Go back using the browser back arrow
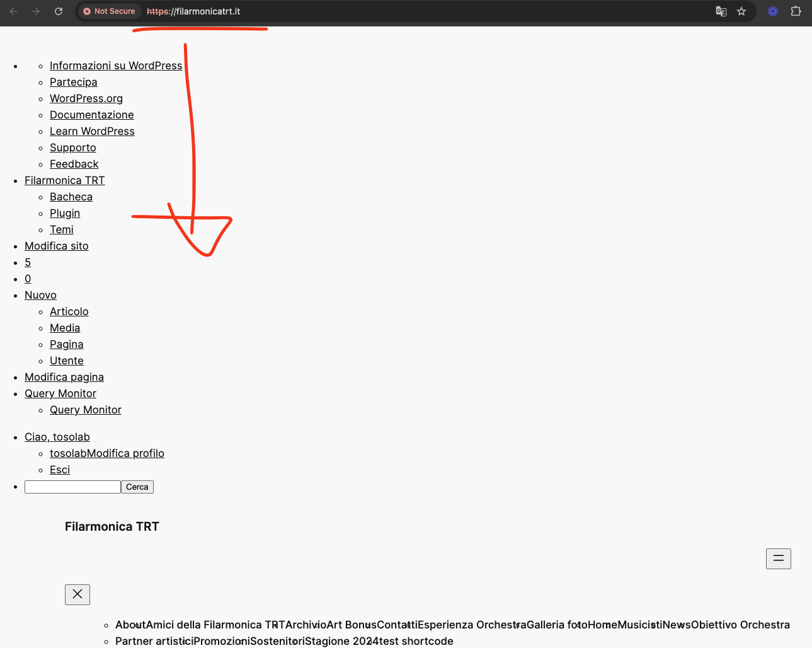Viewport: 812px width, 648px height. click(x=13, y=11)
